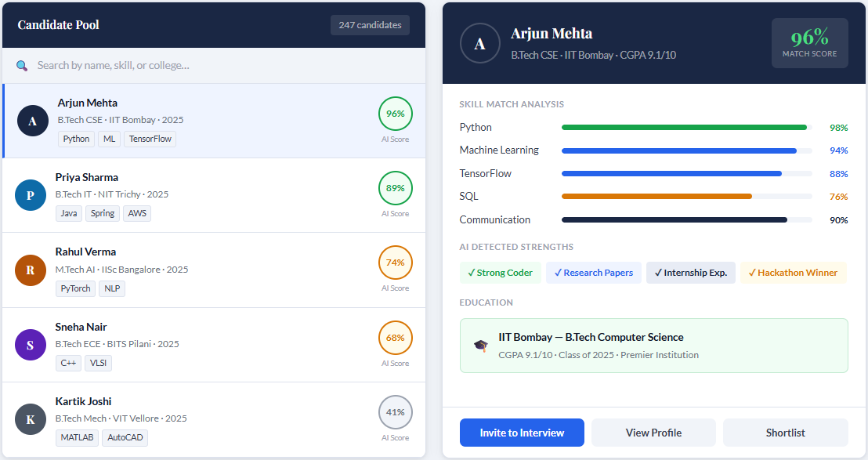868x460 pixels.
Task: Click the large avatar in profile header
Action: 480,43
